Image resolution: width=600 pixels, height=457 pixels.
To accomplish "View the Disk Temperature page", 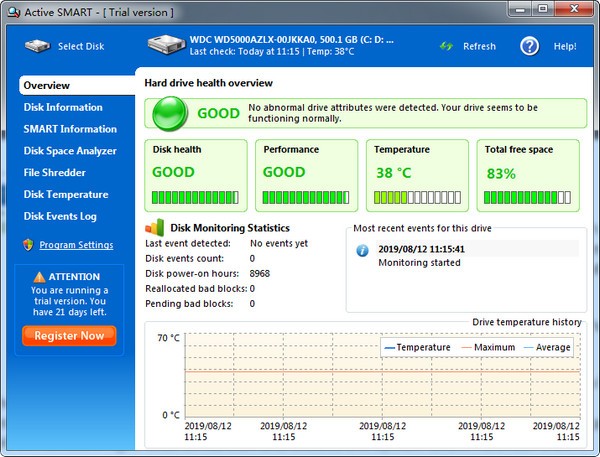I will click(66, 194).
